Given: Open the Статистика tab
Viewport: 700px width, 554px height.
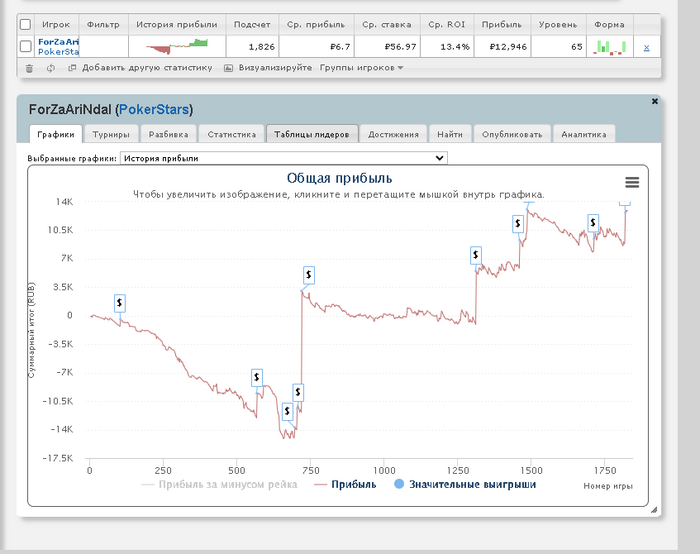Looking at the screenshot, I should pyautogui.click(x=231, y=134).
